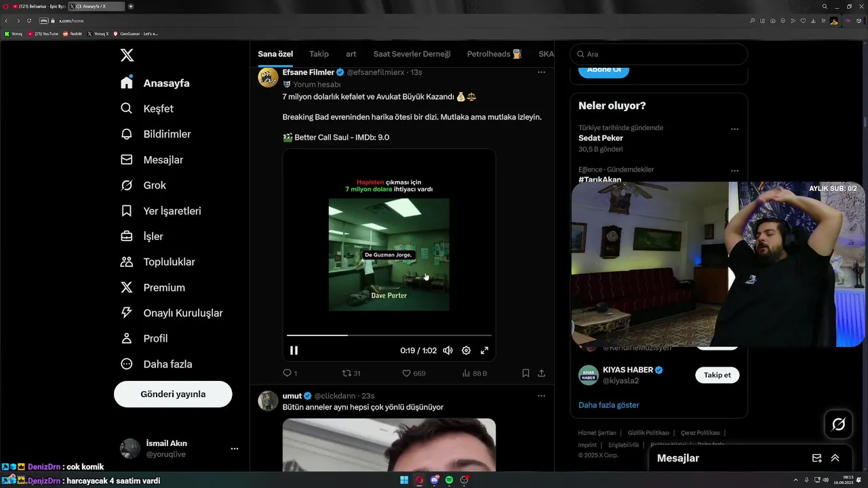Repost the Efsane Filmler post
The width and height of the screenshot is (868, 488).
(351, 373)
